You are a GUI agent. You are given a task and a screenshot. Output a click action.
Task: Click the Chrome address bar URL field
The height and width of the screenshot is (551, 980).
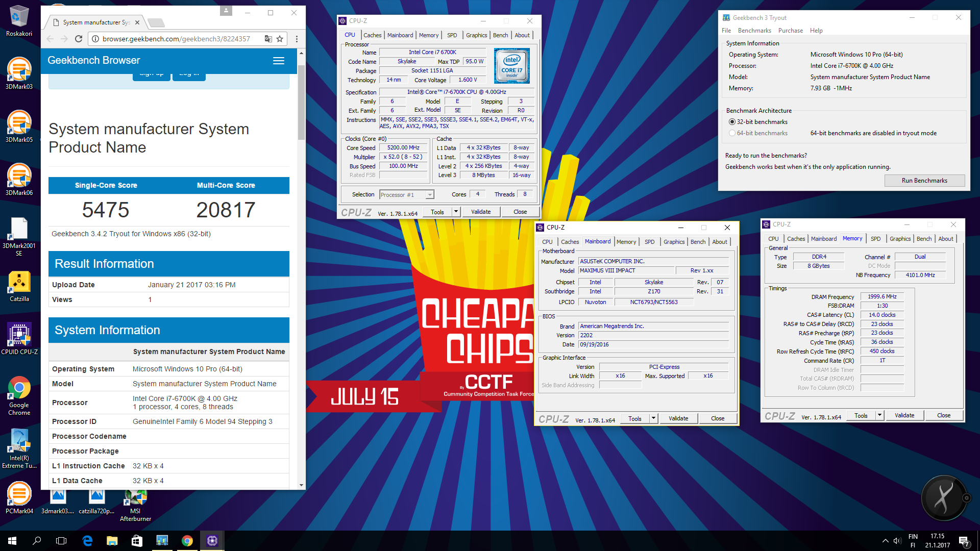[176, 39]
